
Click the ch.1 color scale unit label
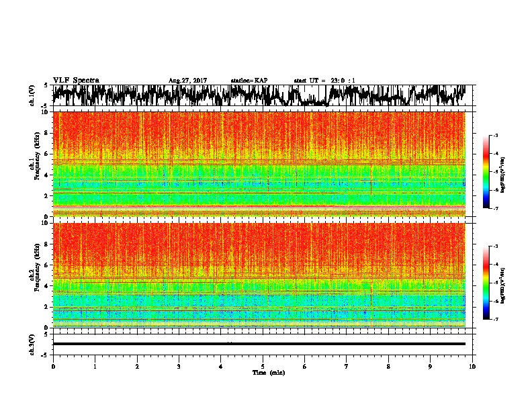click(x=503, y=175)
